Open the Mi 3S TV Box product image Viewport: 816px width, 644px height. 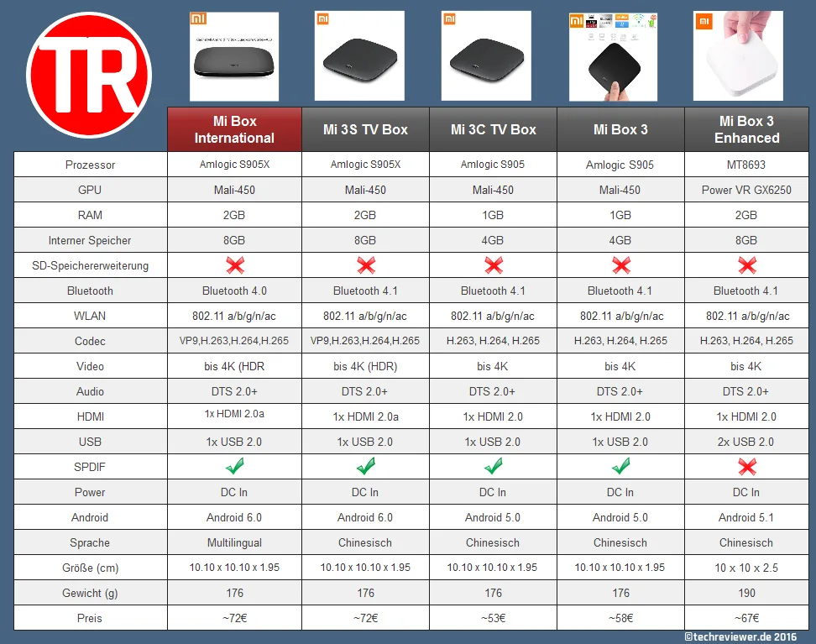pyautogui.click(x=359, y=56)
